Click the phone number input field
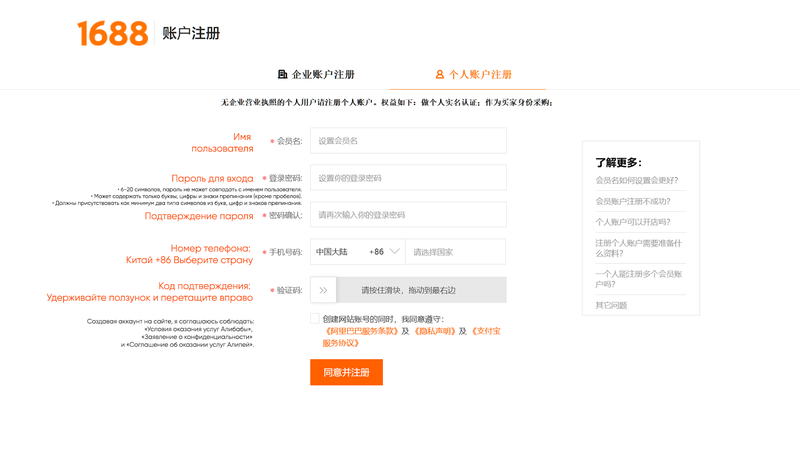The width and height of the screenshot is (800, 457). point(455,252)
